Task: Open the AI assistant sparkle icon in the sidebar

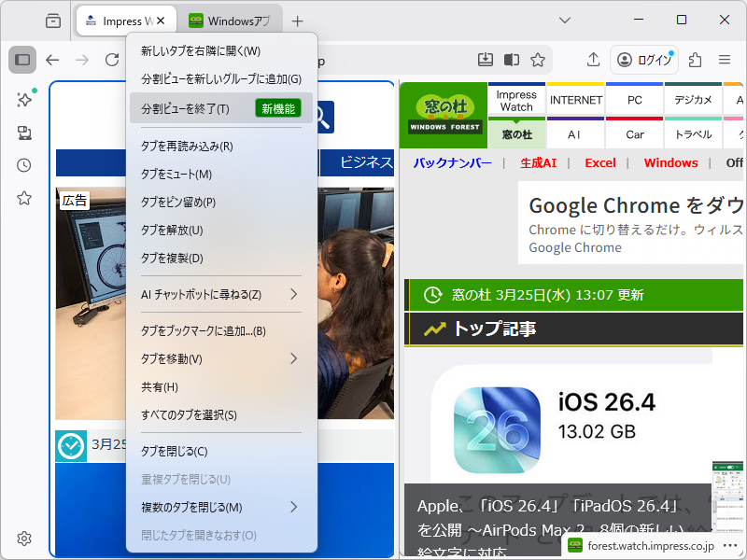Action: click(23, 99)
